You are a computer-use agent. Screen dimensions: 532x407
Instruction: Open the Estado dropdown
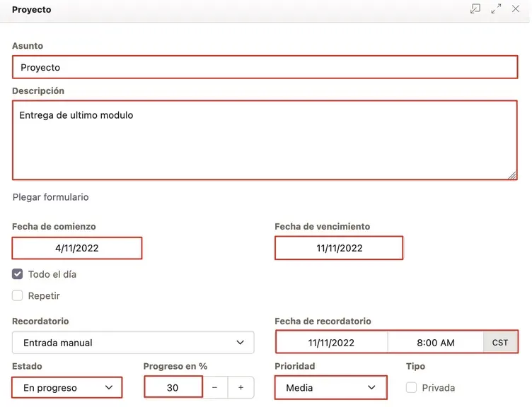tap(66, 387)
